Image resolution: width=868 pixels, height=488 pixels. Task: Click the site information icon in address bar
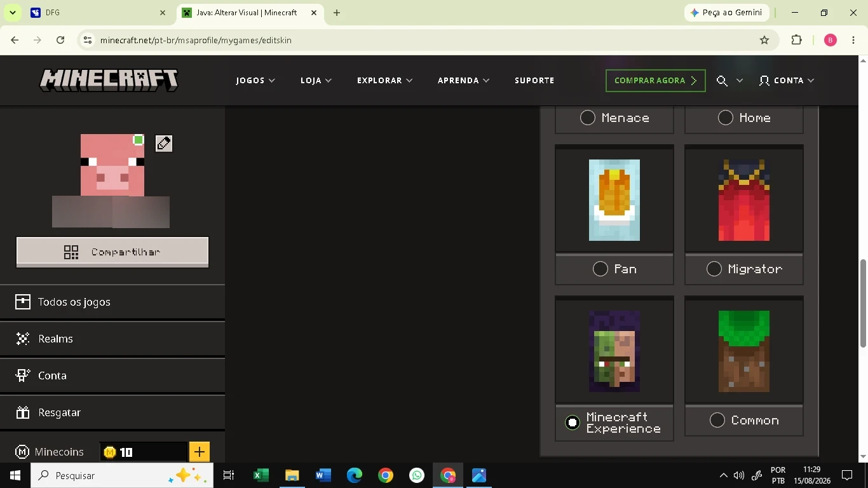88,40
